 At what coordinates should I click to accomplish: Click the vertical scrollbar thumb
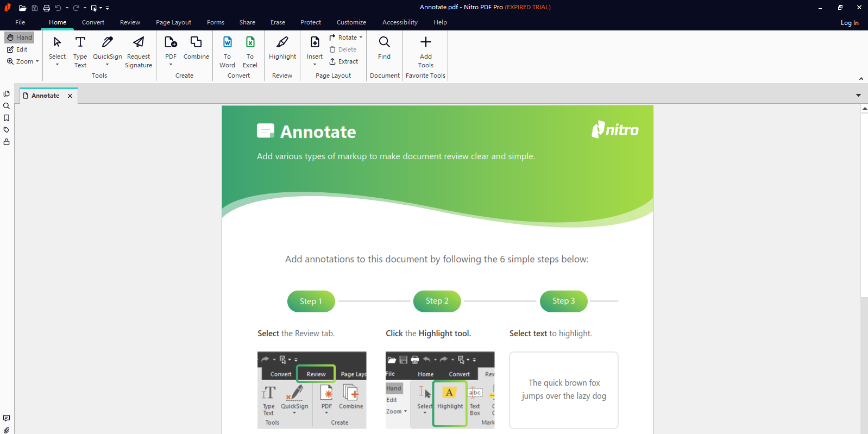click(x=864, y=205)
